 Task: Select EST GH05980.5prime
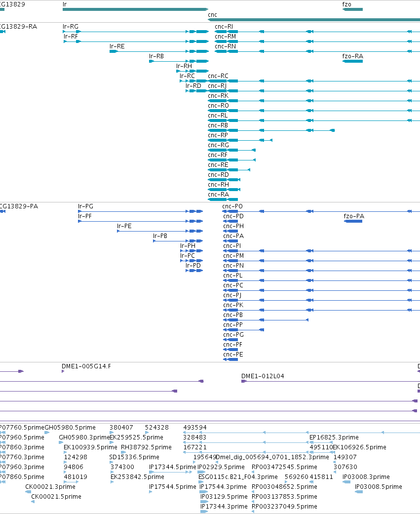tap(47, 433)
